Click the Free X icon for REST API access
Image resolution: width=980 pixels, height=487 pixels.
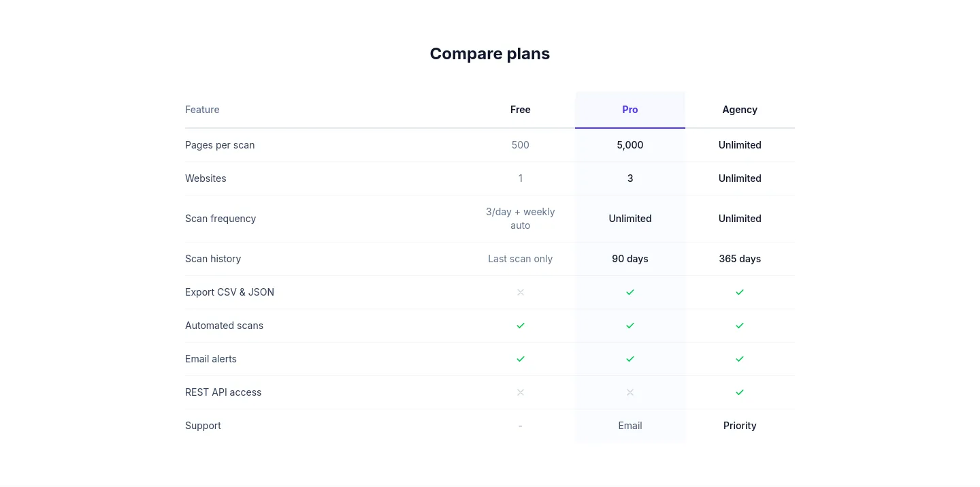click(521, 392)
